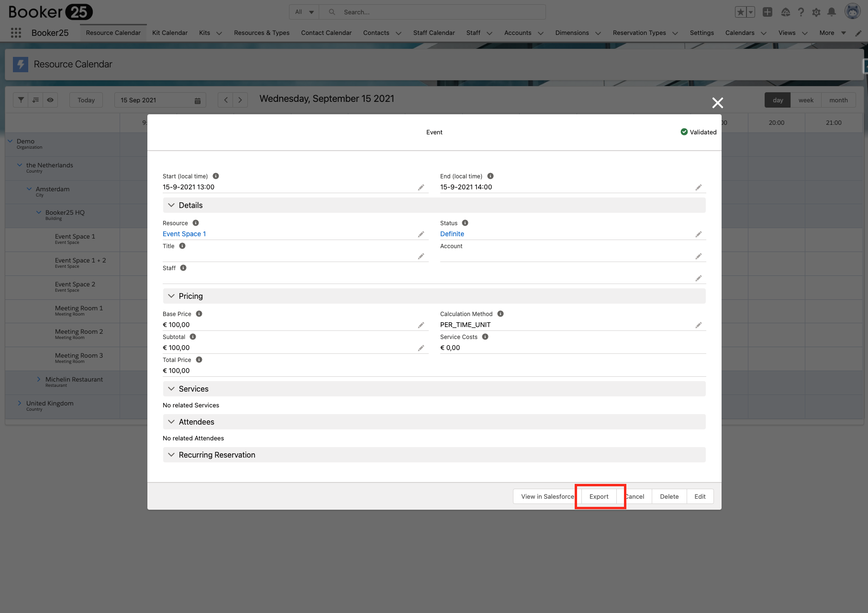Open the help question mark icon
The image size is (868, 613).
click(801, 12)
